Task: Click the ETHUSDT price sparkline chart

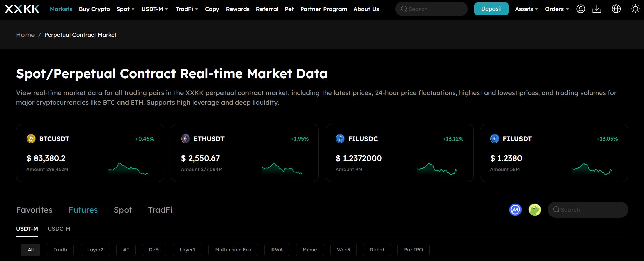Action: click(282, 169)
